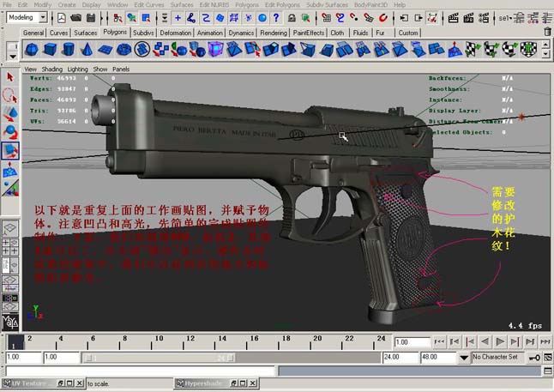Open the viewport Shading menu
The width and height of the screenshot is (554, 392).
[x=52, y=69]
